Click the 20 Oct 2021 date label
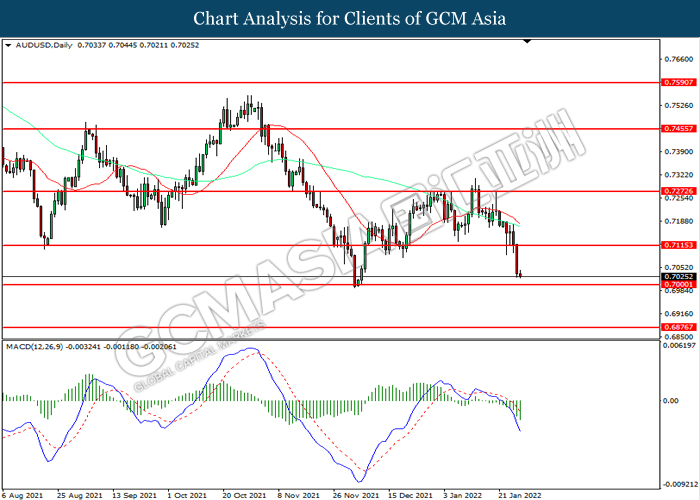The height and width of the screenshot is (500, 700). pyautogui.click(x=244, y=495)
